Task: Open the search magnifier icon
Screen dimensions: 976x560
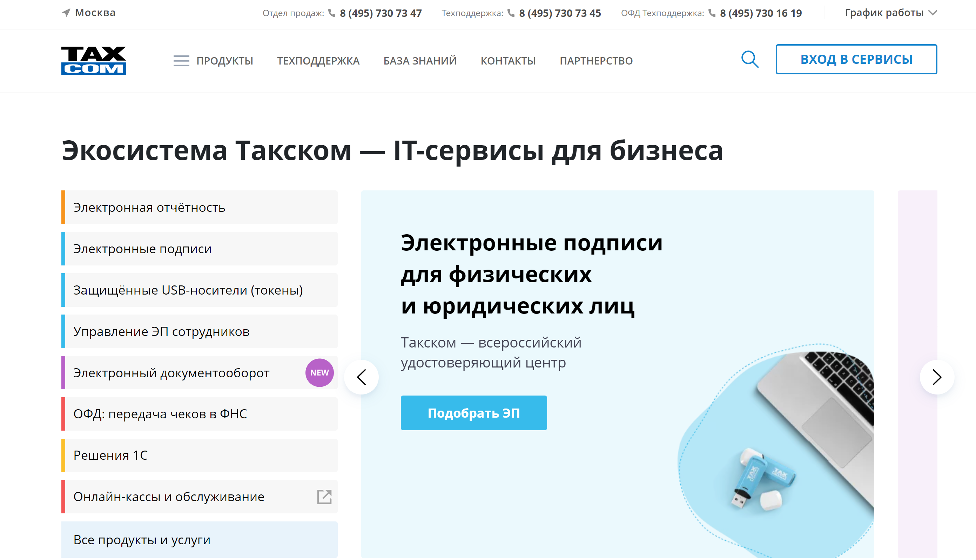Action: click(x=749, y=60)
